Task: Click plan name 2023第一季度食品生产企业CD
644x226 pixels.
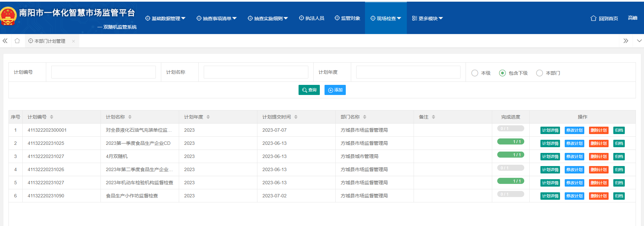Action: pos(138,143)
